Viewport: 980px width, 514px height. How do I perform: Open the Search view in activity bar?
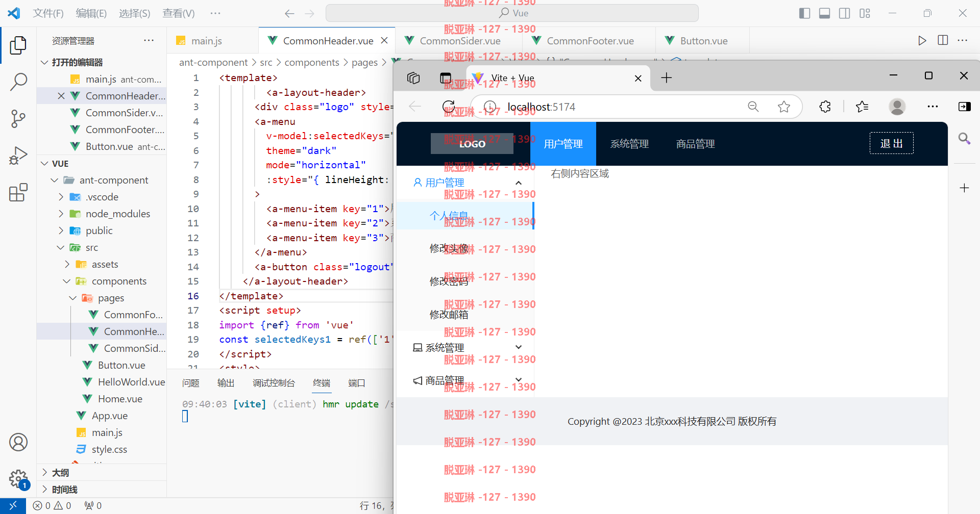(18, 82)
